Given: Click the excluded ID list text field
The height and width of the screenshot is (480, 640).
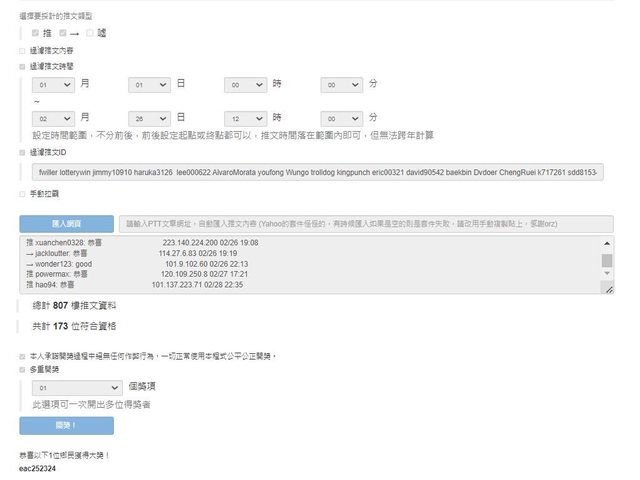Looking at the screenshot, I should 319,173.
